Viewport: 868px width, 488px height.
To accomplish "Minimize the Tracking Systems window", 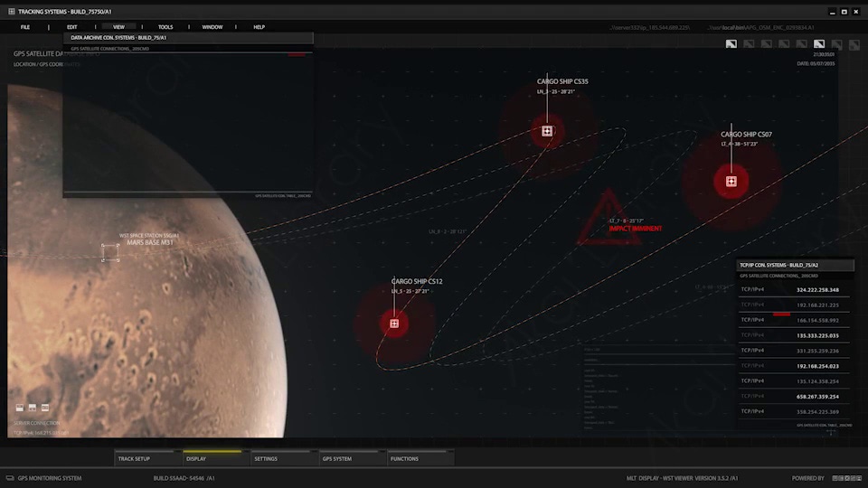I will pos(832,12).
